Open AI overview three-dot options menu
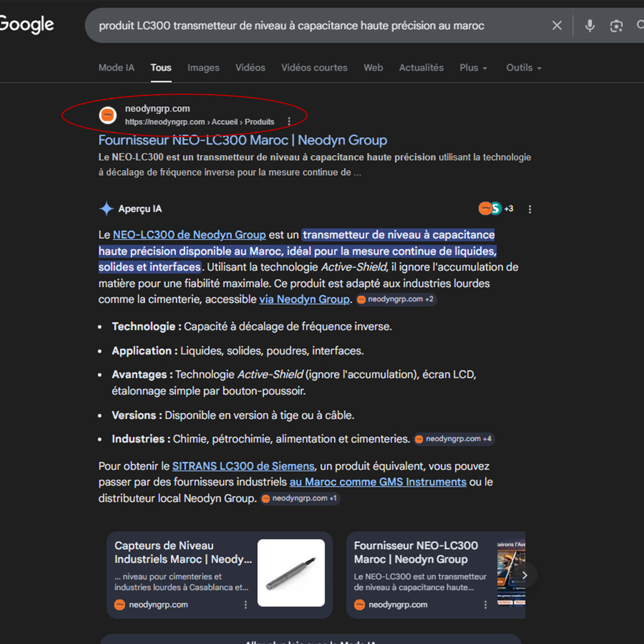The width and height of the screenshot is (644, 644). pyautogui.click(x=530, y=209)
